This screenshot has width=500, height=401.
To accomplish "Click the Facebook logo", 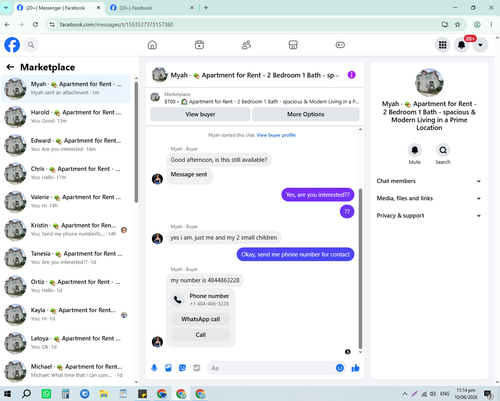I will [x=12, y=45].
